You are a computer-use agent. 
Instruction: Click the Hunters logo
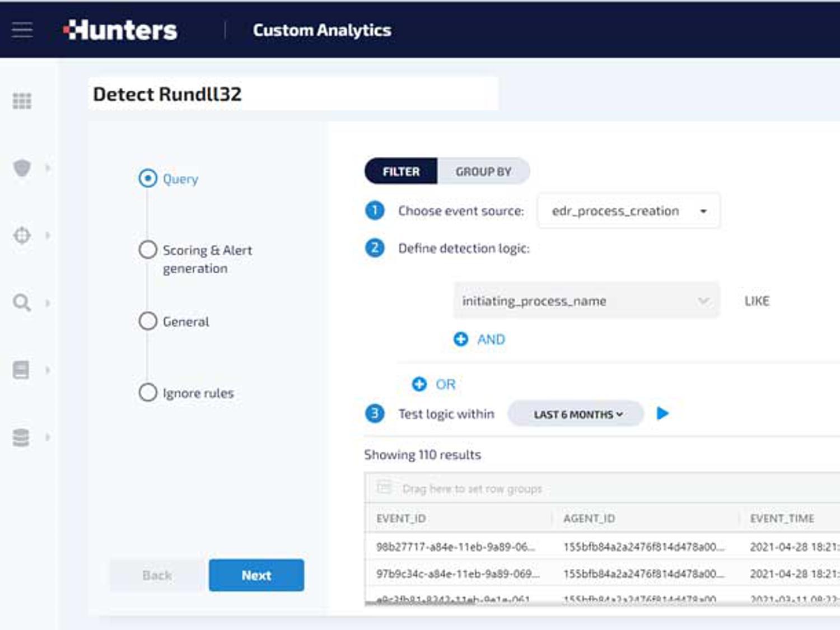coord(120,30)
